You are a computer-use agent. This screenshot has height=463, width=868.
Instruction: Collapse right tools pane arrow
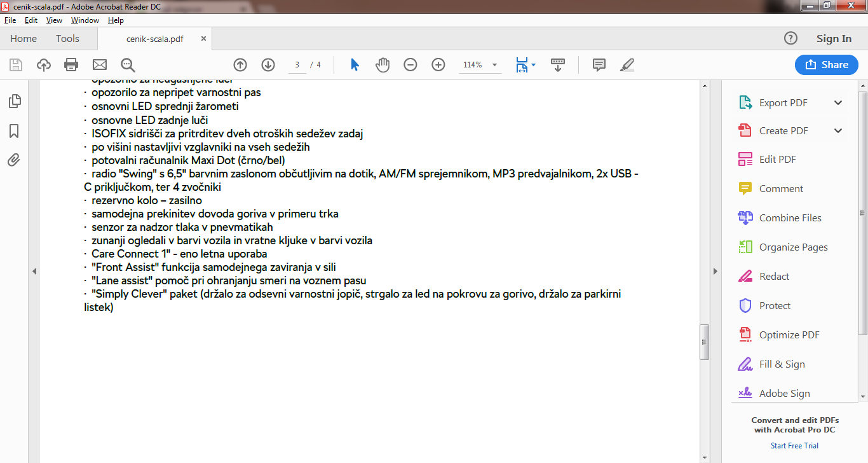pyautogui.click(x=715, y=271)
